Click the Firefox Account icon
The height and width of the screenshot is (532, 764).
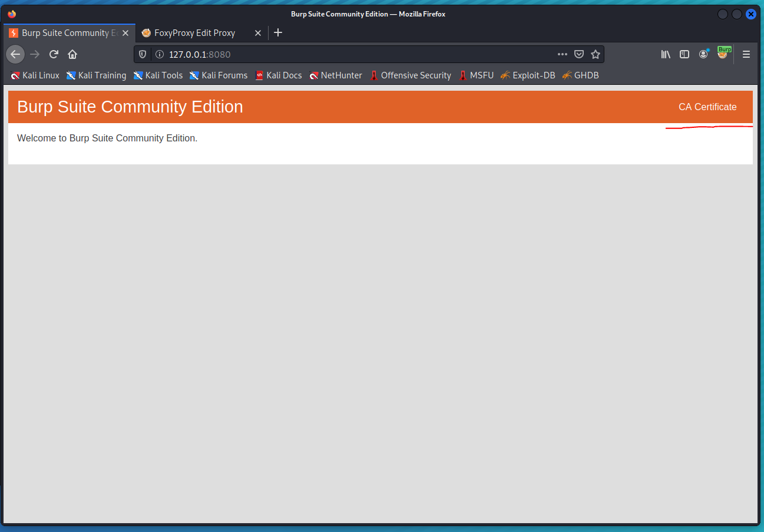(x=703, y=54)
